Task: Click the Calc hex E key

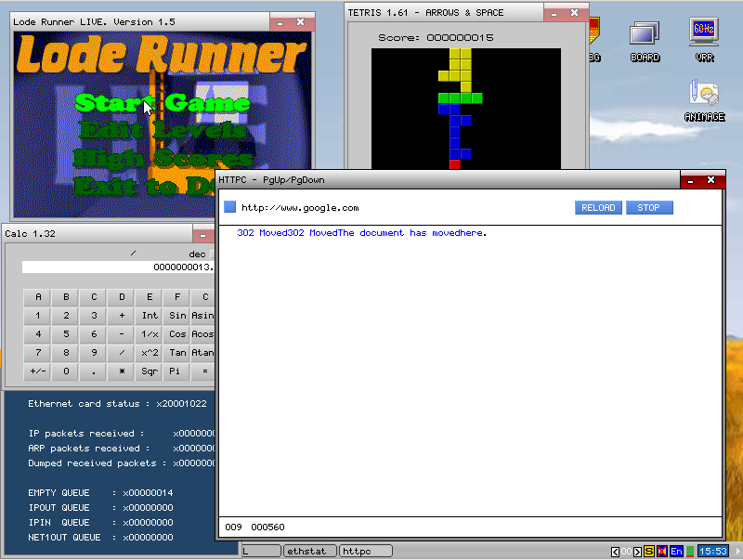Action: [x=150, y=297]
